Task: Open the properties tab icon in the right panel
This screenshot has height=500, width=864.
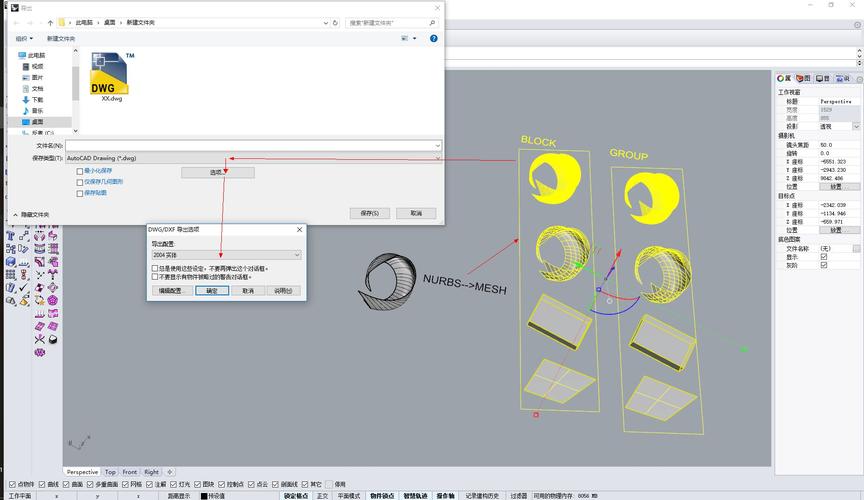Action: (x=784, y=78)
